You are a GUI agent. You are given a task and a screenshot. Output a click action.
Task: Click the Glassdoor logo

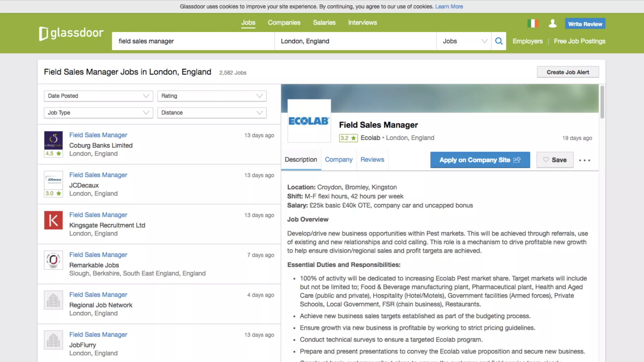click(x=71, y=33)
